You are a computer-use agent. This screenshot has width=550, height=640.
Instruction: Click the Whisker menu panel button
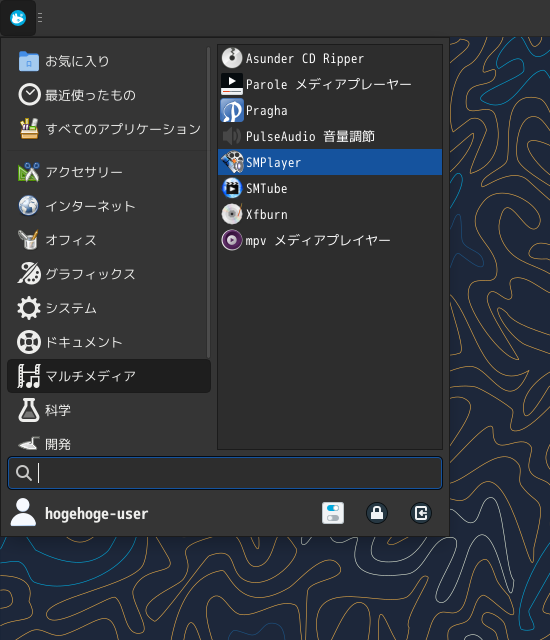coord(18,18)
